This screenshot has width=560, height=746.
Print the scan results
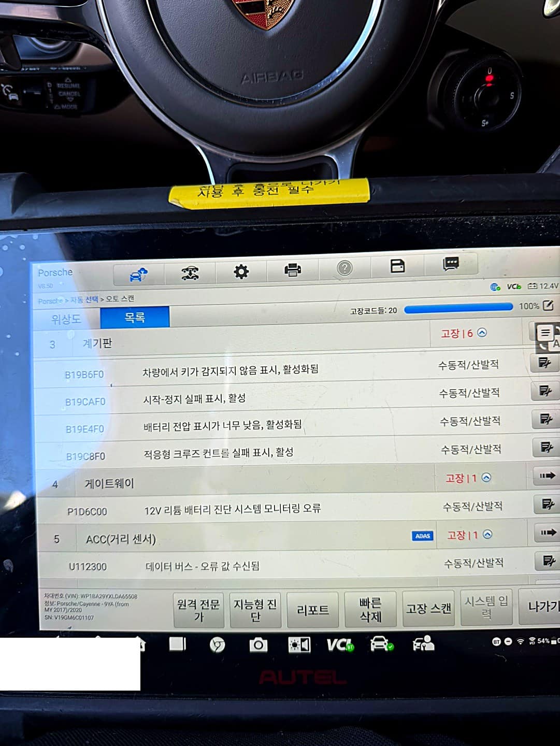click(x=293, y=269)
